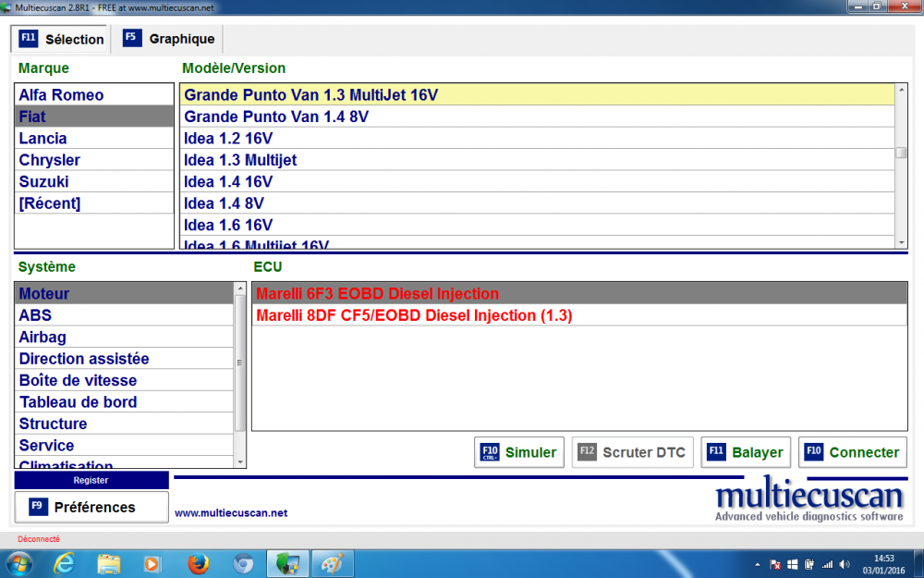The height and width of the screenshot is (578, 924).
Task: Open Windows Explorer folder icon in taskbar
Action: pos(108,564)
